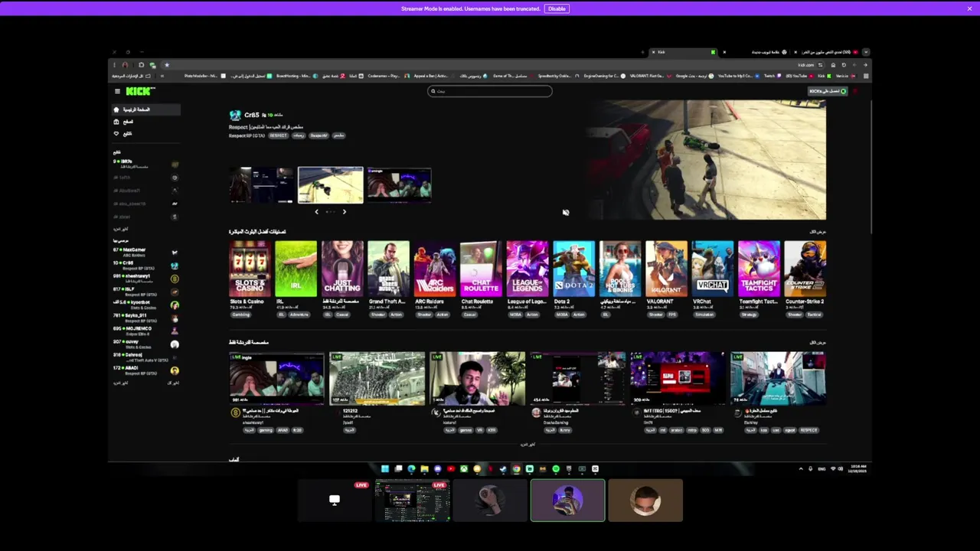Open the first live stream with 981 viewers
This screenshot has height=551, width=980.
(276, 378)
